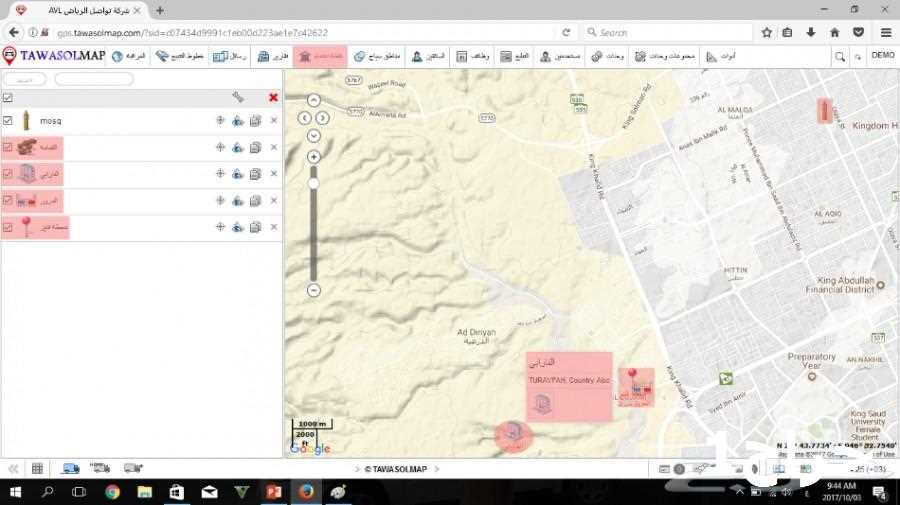Click the red building marker near Kingdom
This screenshot has height=505, width=900.
(x=825, y=110)
